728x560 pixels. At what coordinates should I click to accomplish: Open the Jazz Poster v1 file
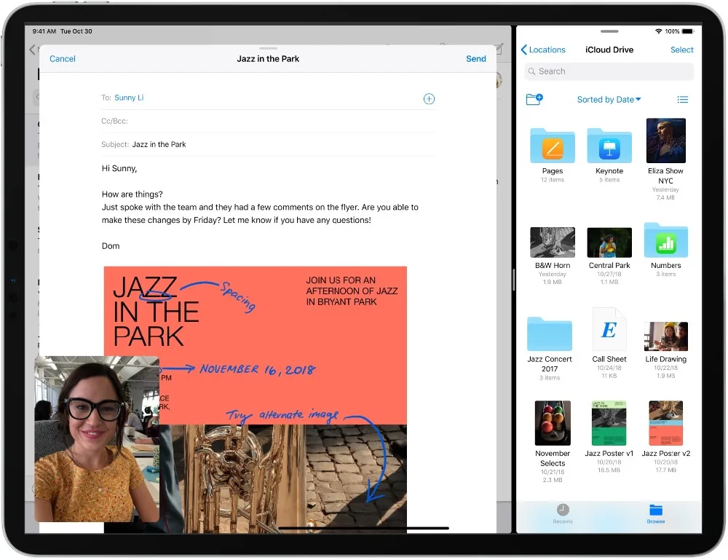[609, 423]
